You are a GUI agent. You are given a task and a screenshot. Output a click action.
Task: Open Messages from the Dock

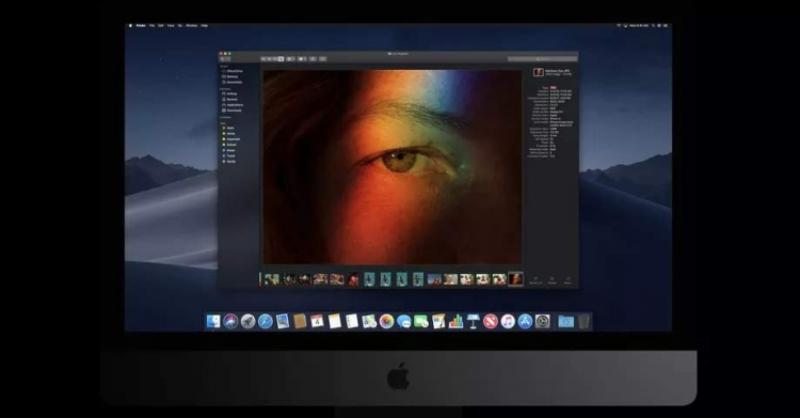tap(404, 321)
